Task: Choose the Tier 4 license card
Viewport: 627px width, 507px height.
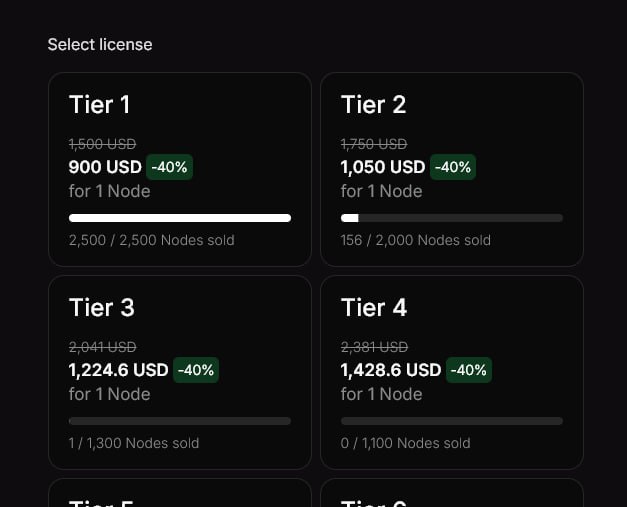Action: click(x=451, y=372)
